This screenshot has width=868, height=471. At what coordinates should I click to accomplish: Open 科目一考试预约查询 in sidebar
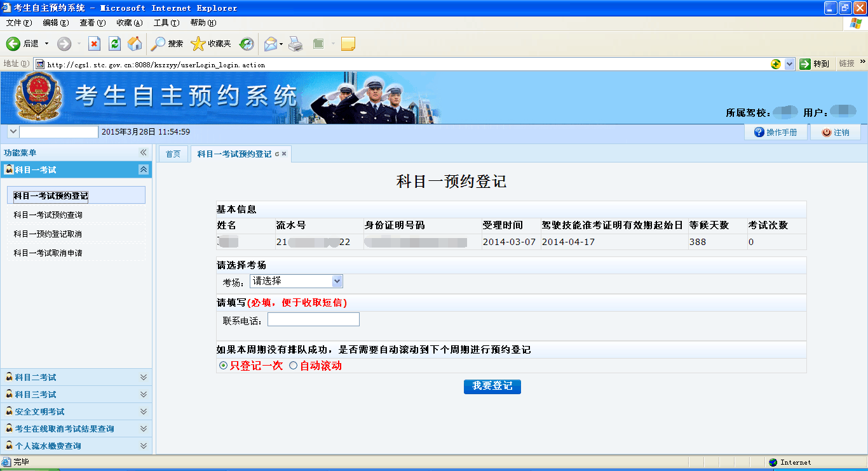[x=48, y=215]
